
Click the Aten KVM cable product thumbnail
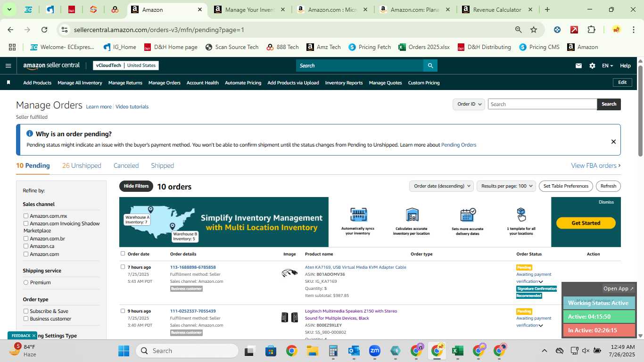tap(289, 272)
